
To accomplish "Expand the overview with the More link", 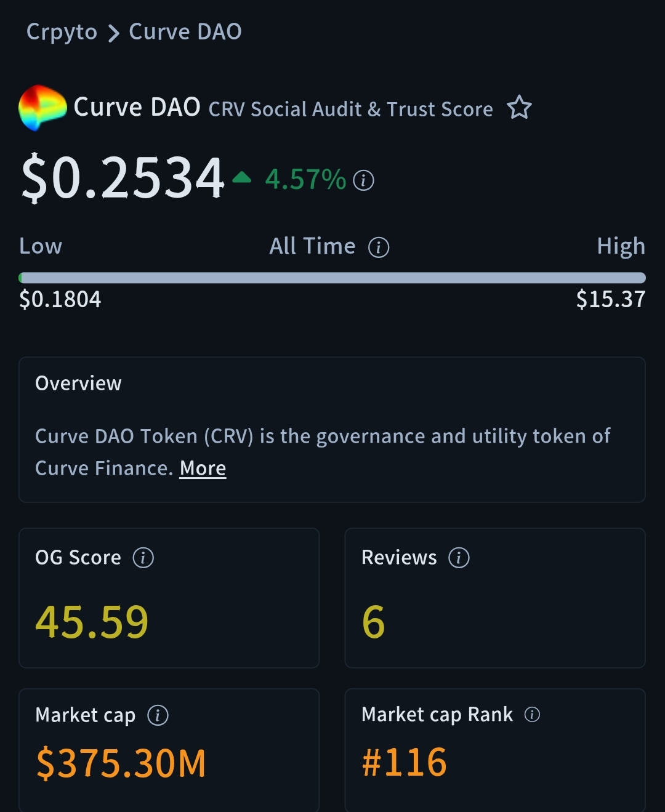I will point(203,468).
